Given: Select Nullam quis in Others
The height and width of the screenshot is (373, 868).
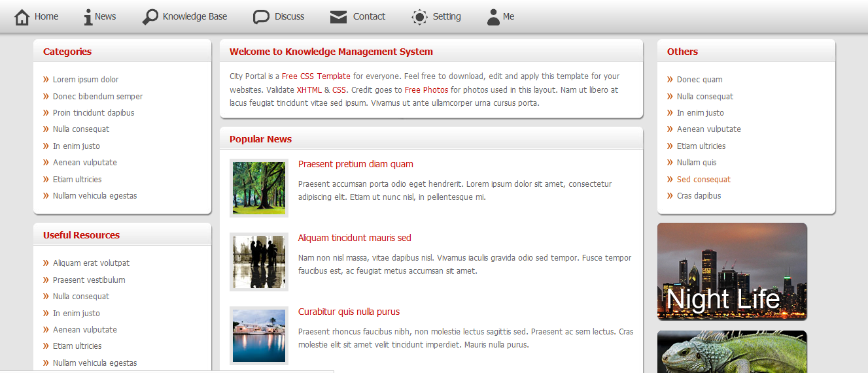Looking at the screenshot, I should pos(697,163).
